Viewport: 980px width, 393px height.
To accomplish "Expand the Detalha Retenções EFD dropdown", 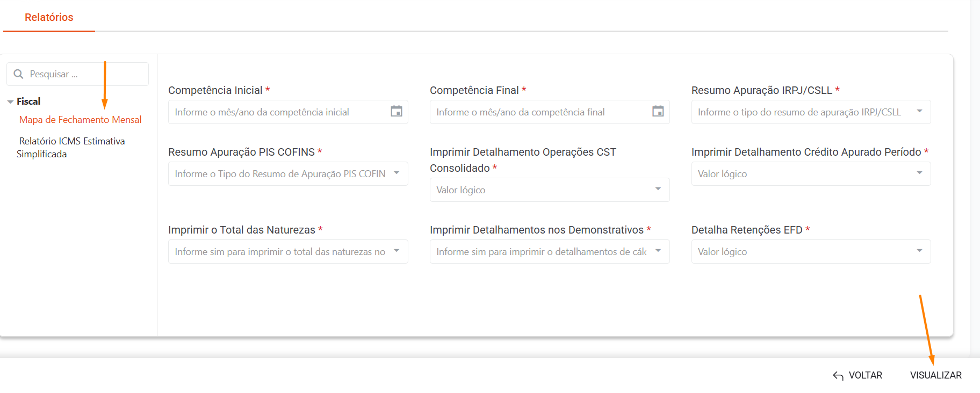I will coord(919,251).
